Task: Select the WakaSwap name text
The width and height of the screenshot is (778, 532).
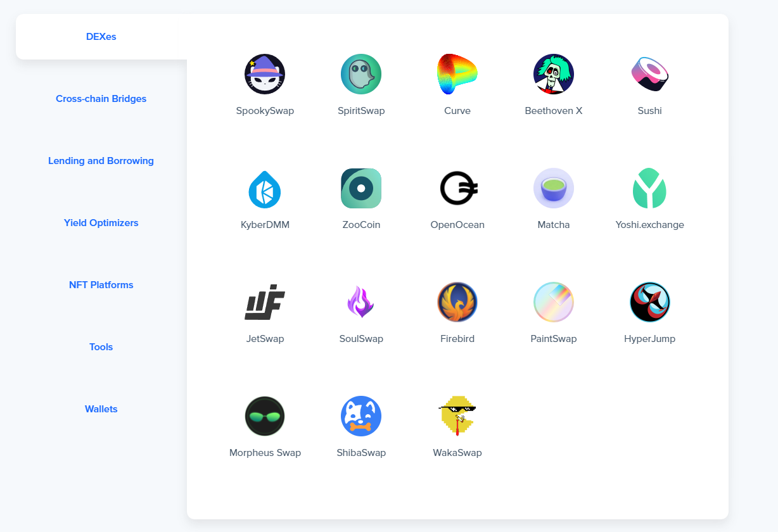Action: click(x=457, y=453)
